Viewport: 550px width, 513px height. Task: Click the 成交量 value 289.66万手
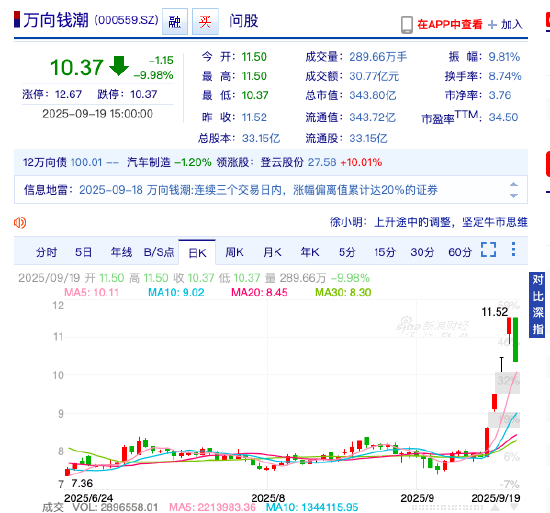[378, 56]
